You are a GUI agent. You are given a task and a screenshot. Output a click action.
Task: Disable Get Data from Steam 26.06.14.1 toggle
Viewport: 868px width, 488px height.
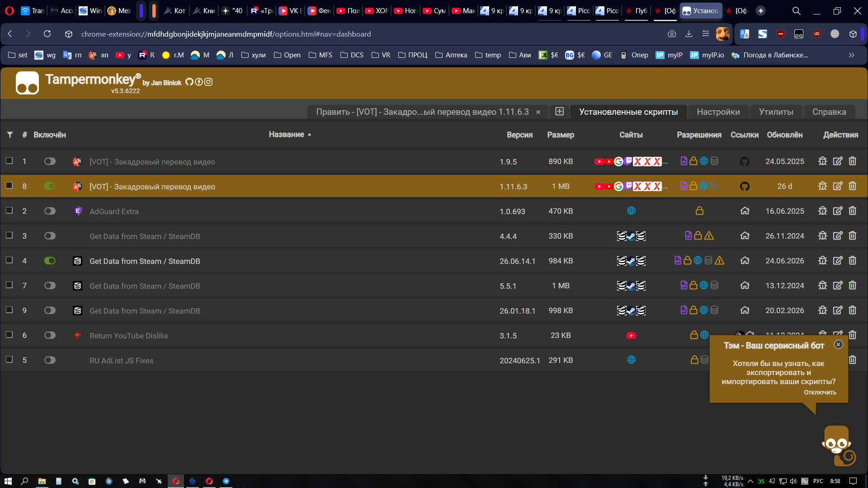(x=50, y=261)
